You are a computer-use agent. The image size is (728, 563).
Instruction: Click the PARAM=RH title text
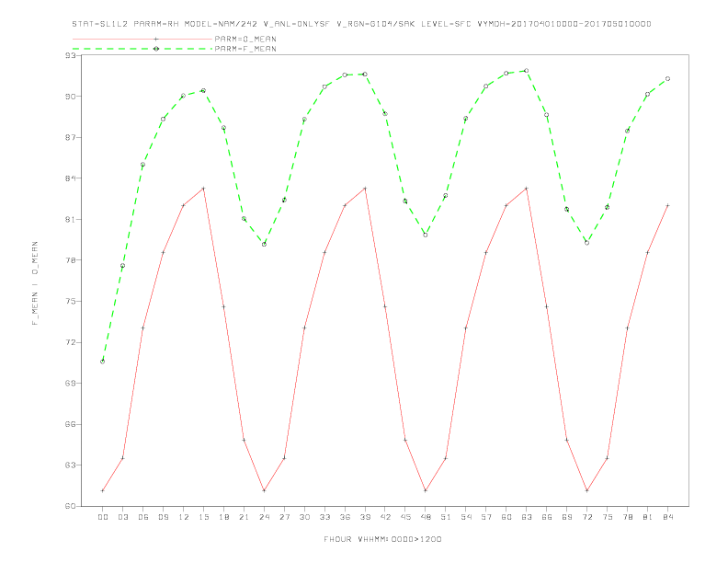156,24
